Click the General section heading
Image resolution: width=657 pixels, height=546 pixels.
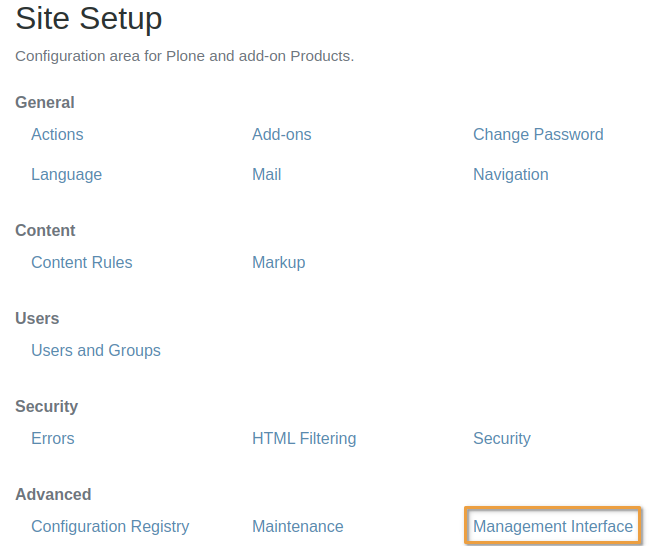tap(44, 102)
